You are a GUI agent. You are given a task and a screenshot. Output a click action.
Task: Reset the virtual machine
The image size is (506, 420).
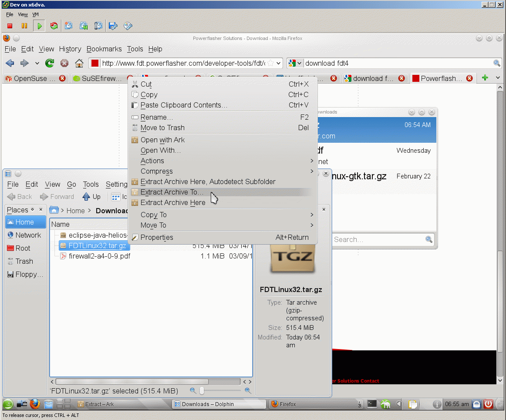54,26
